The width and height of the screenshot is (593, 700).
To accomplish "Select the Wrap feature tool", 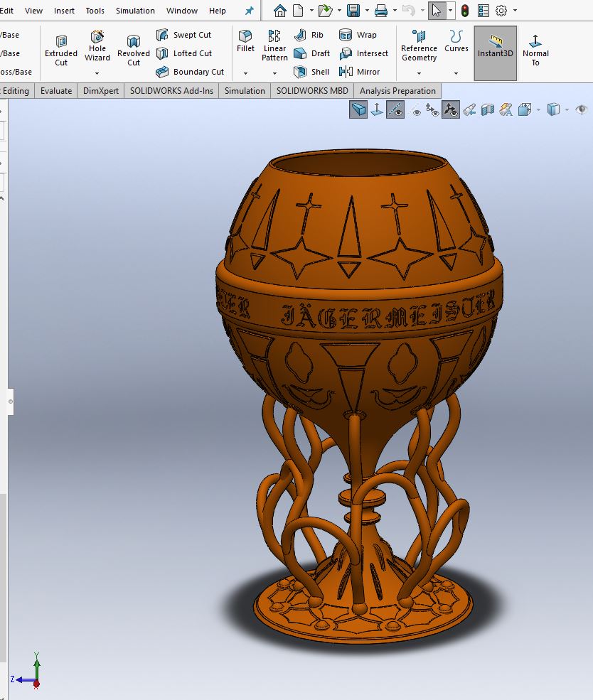I will tap(358, 35).
